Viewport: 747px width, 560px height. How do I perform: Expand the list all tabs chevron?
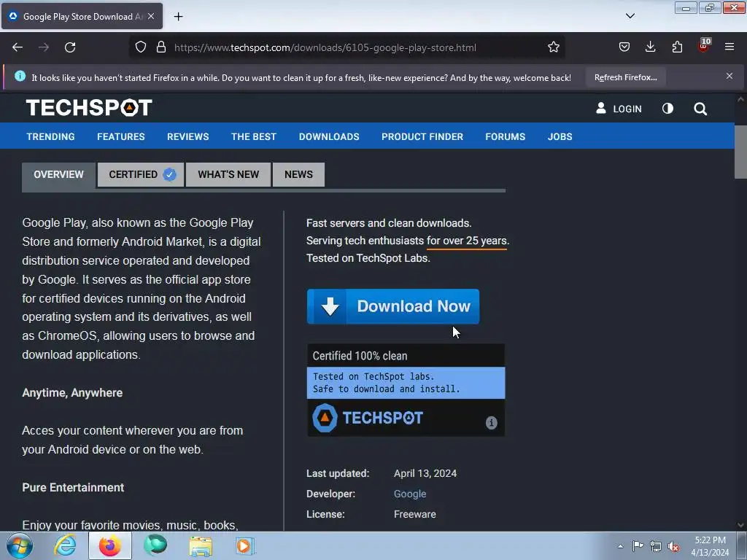pos(630,16)
